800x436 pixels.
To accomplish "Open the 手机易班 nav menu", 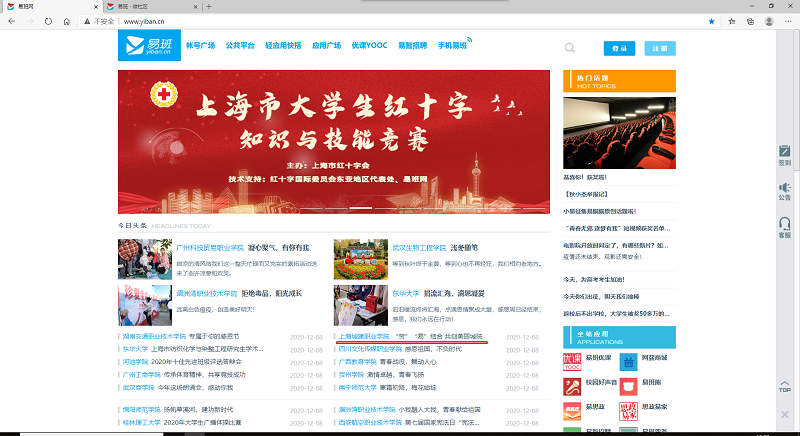I will [452, 45].
